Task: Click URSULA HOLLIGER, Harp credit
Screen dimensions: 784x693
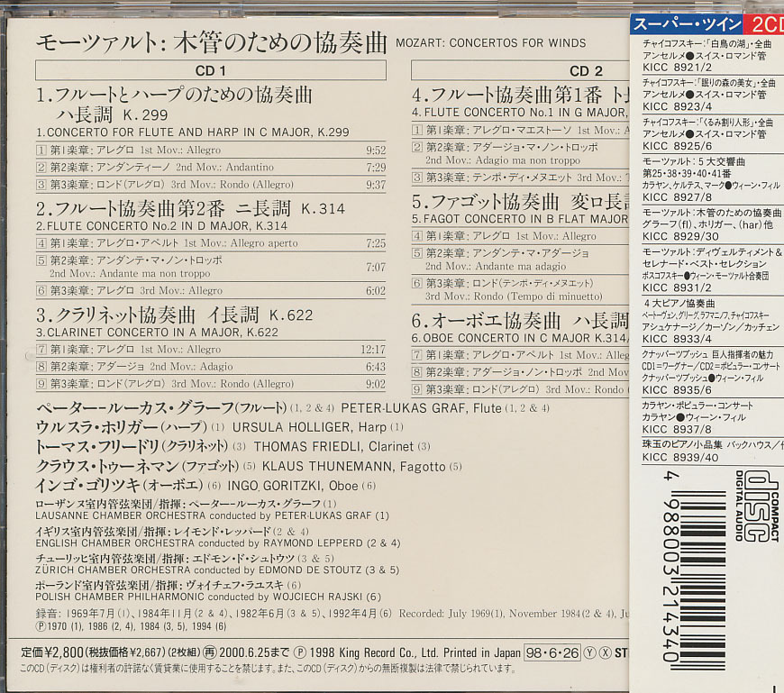Action: (317, 427)
